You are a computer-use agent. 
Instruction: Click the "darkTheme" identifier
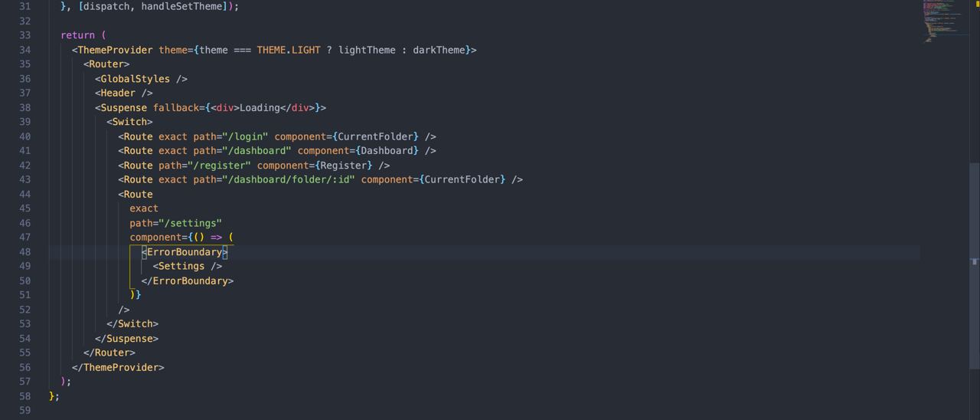tap(439, 50)
